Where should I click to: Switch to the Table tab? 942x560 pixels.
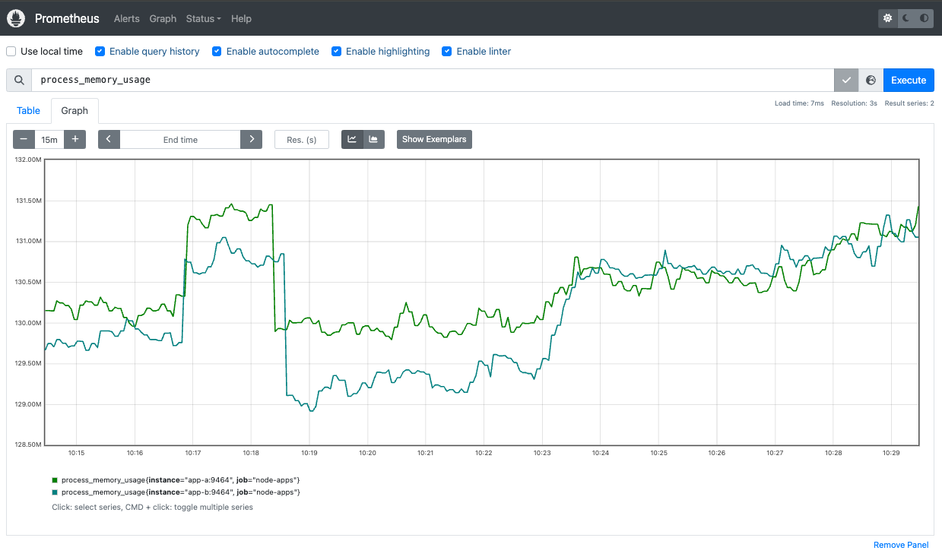28,111
